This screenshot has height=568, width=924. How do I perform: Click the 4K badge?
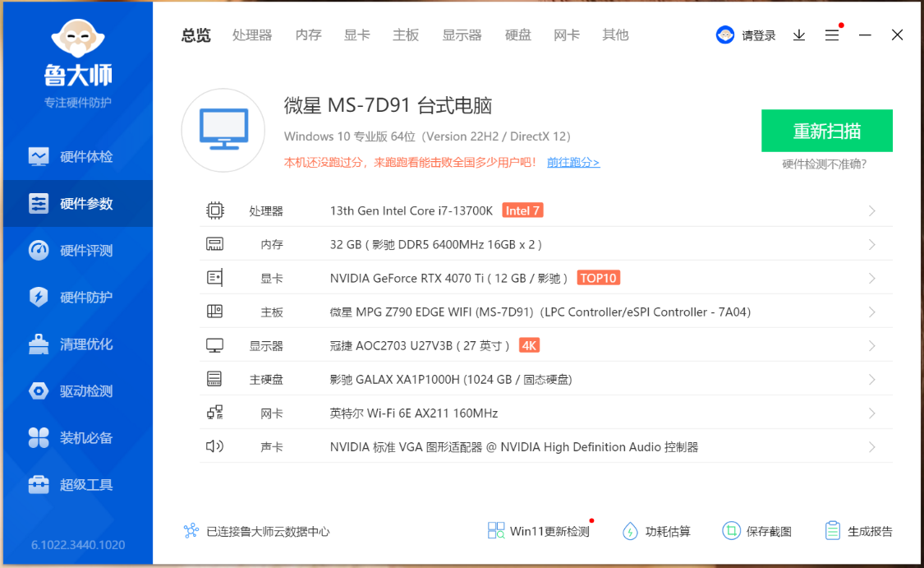pos(529,345)
